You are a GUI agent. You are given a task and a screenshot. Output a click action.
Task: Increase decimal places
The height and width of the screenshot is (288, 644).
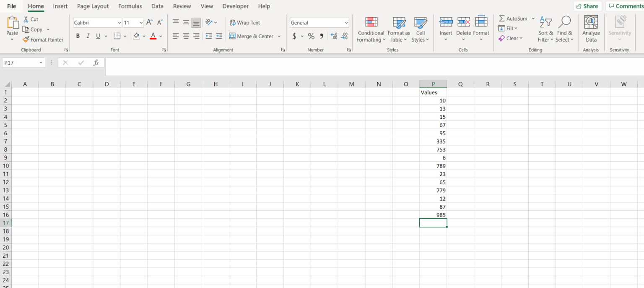click(x=334, y=36)
